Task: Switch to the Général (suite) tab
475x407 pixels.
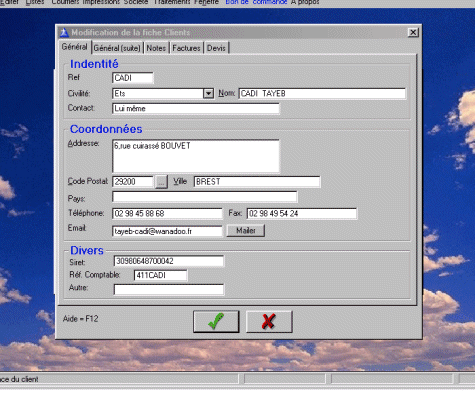Action: tap(117, 48)
